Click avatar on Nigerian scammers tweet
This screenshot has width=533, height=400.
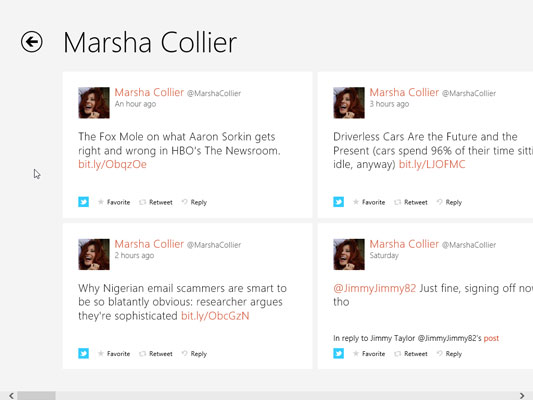point(94,254)
